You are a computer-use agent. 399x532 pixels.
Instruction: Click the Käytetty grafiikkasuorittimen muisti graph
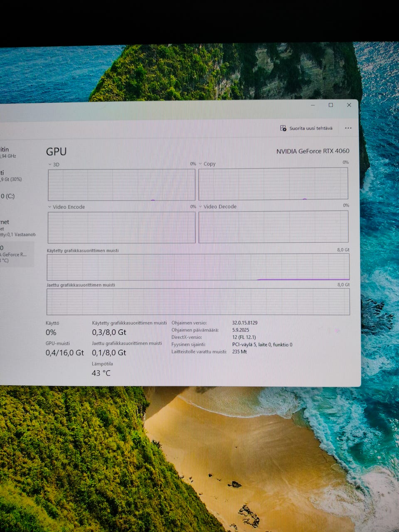point(198,267)
